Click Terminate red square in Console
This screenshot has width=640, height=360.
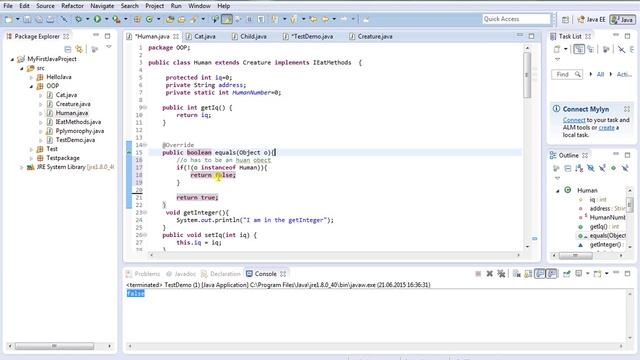pos(478,273)
